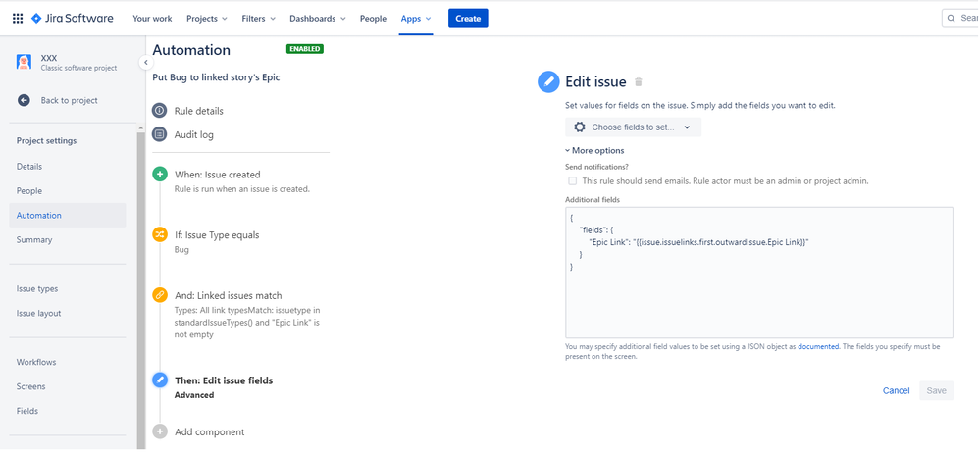Click the Audit log list icon

[x=159, y=134]
